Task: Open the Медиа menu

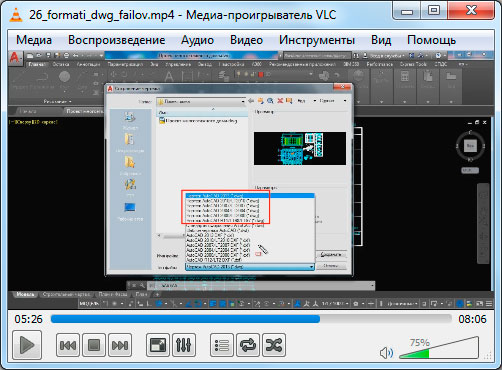Action: [x=34, y=40]
